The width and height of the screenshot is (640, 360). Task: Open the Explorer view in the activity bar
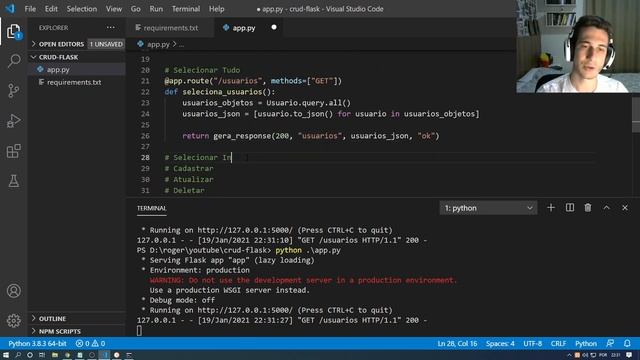click(x=13, y=31)
